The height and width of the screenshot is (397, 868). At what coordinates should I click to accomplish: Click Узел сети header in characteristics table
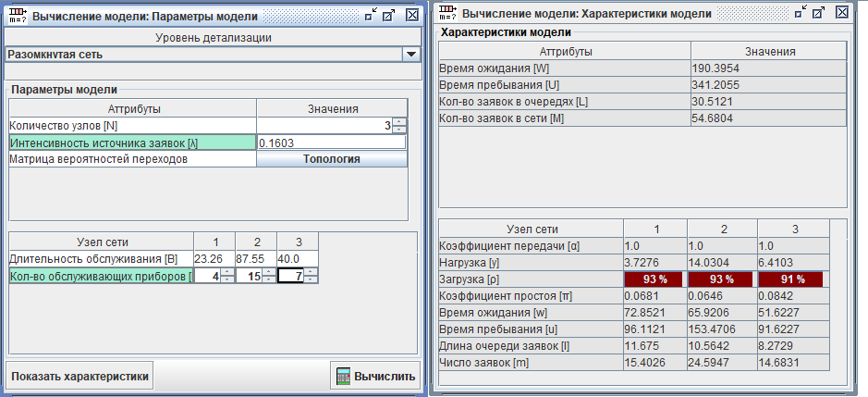532,229
